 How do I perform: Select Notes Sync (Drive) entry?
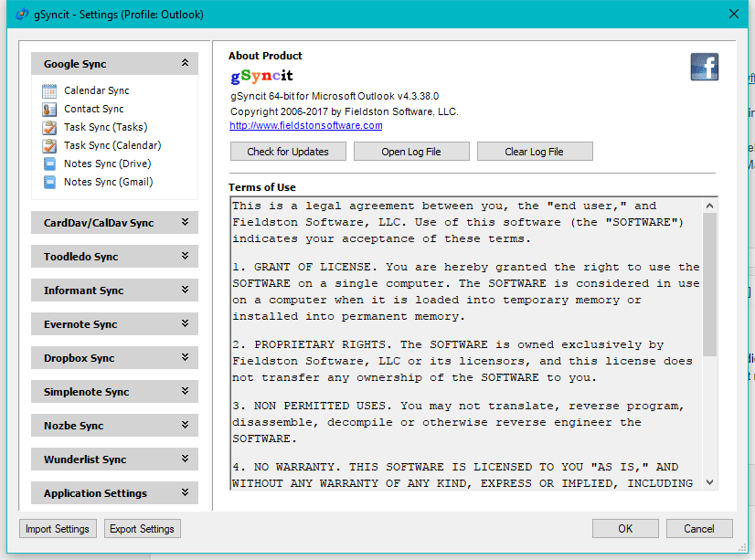(x=107, y=164)
